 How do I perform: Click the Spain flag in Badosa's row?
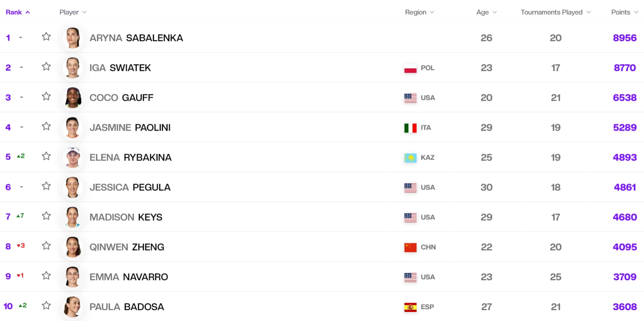[x=410, y=307]
